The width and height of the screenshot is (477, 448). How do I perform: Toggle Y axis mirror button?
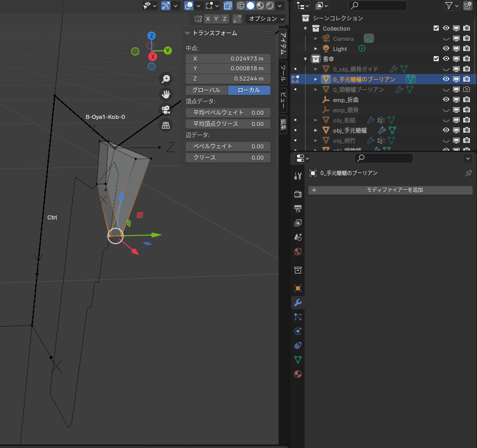[x=216, y=19]
